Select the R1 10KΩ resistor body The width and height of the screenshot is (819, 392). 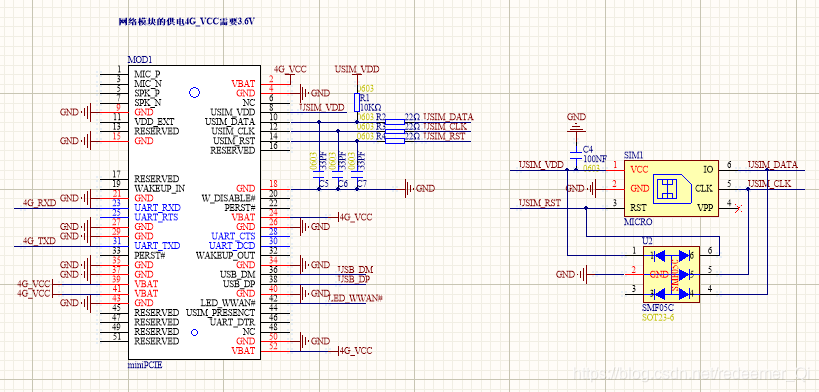click(x=357, y=101)
